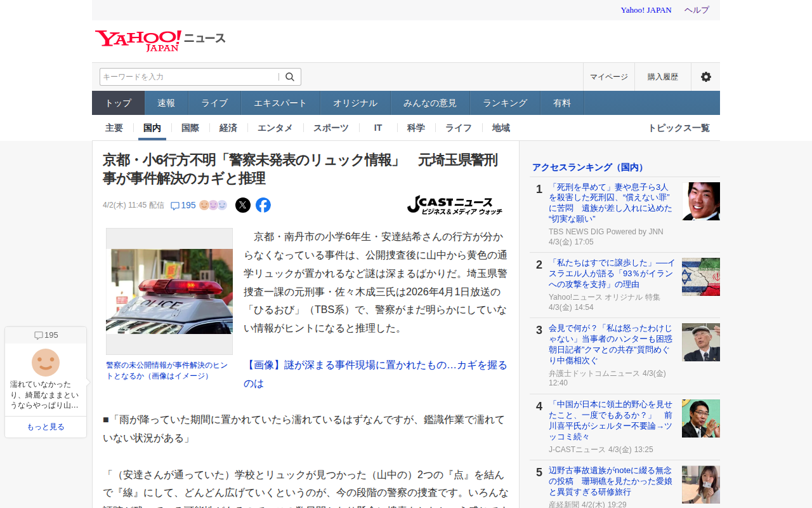Switch to the 主要 category

click(114, 128)
